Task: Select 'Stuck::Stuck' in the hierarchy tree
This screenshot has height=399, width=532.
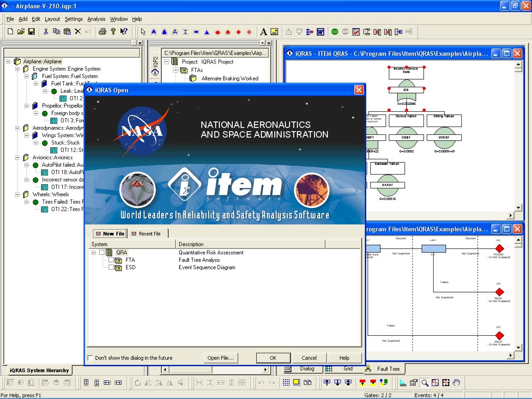Action: [x=66, y=143]
